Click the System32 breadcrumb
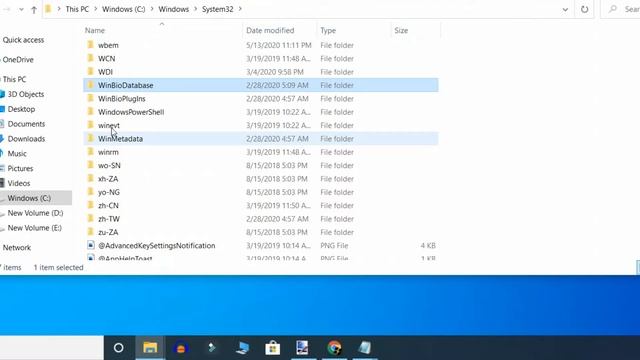The height and width of the screenshot is (360, 640). pos(218,9)
